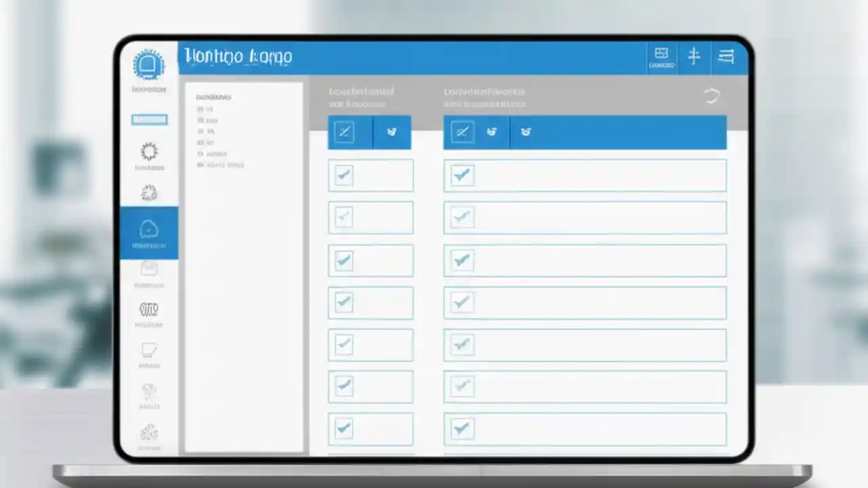Uncheck the topmost checkbox in the right column
Image resolution: width=868 pixels, height=488 pixels.
point(462,175)
